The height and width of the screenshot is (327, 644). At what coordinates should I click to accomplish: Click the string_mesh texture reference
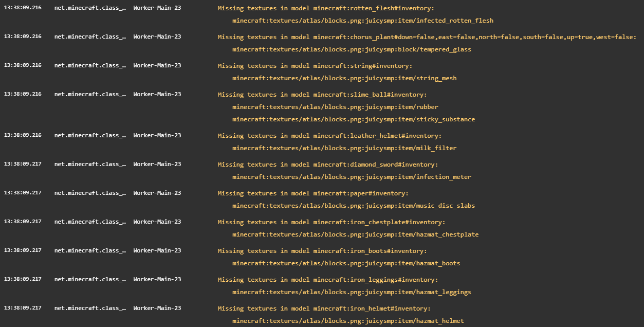[x=345, y=78]
